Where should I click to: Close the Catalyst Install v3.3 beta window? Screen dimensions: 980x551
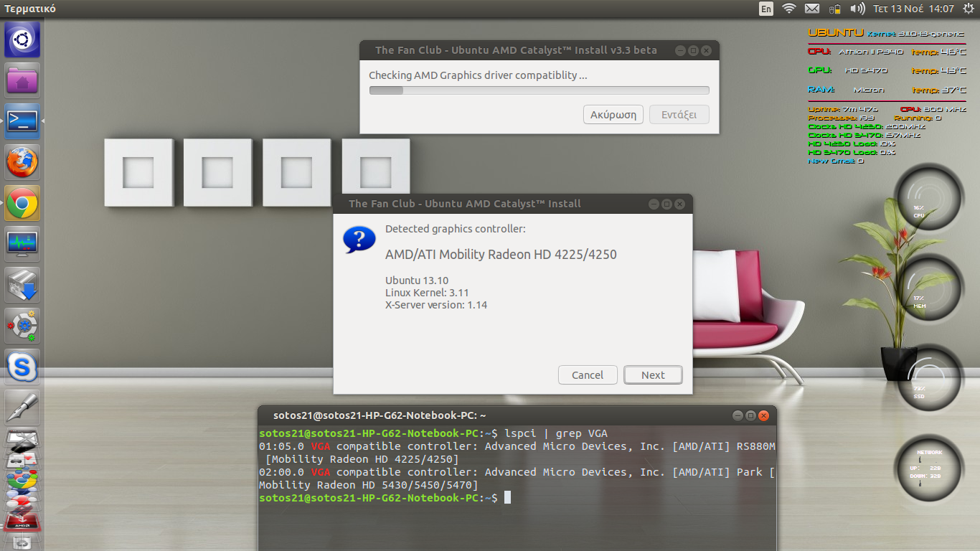[707, 50]
